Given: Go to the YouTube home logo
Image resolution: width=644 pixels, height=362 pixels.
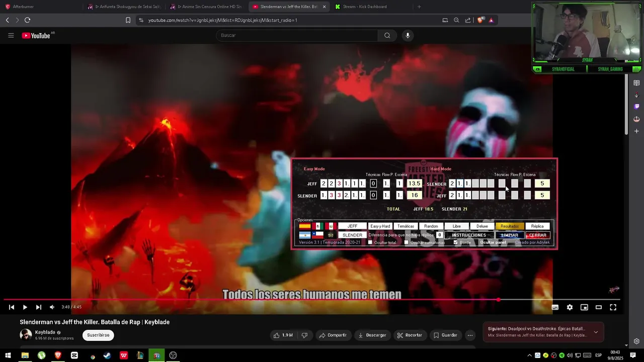Looking at the screenshot, I should pos(36,35).
